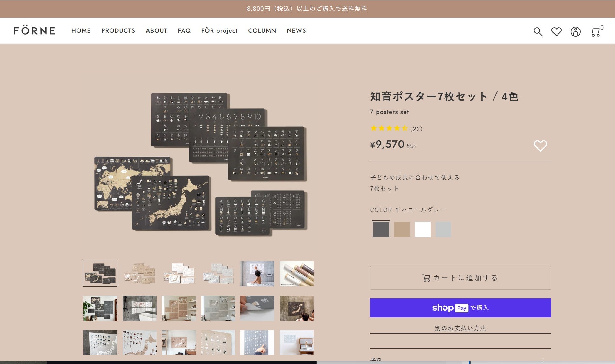Add product to favorites with heart

tap(540, 146)
